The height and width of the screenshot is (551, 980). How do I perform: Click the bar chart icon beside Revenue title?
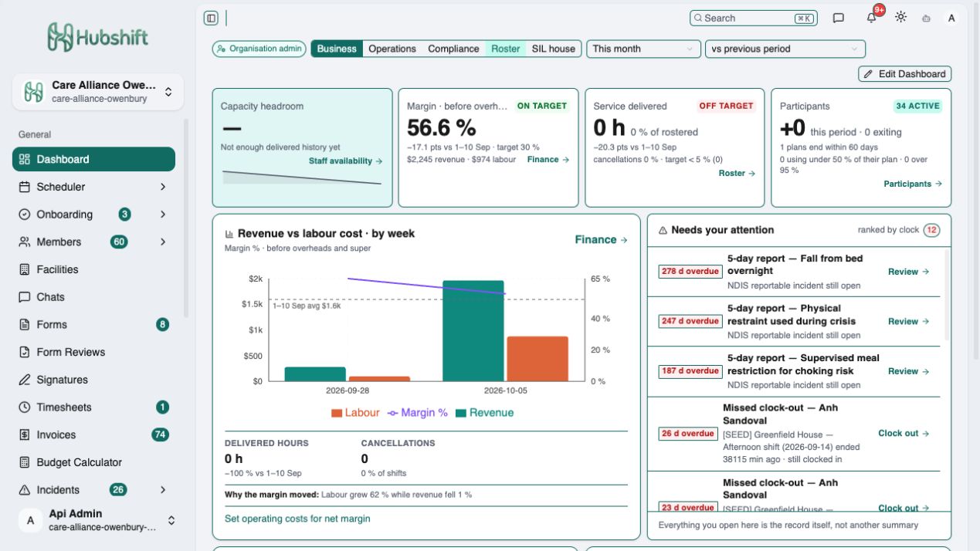pyautogui.click(x=229, y=234)
